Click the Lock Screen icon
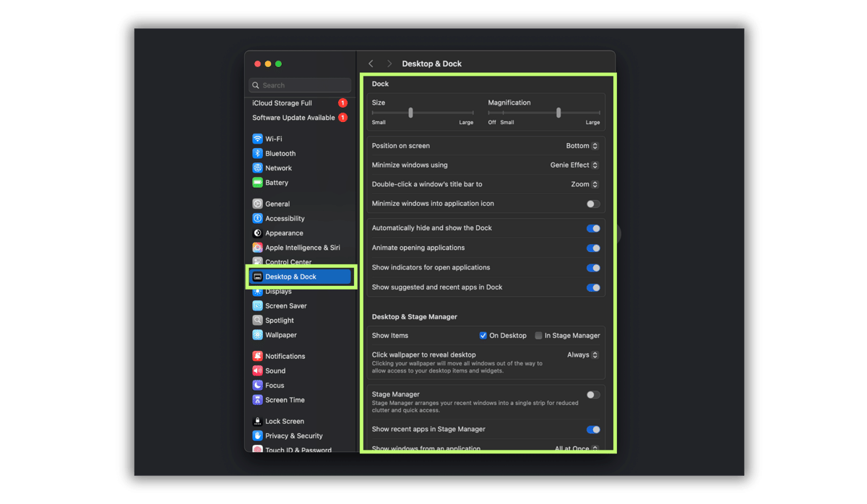Screen dimensions: 867x504 [257, 421]
